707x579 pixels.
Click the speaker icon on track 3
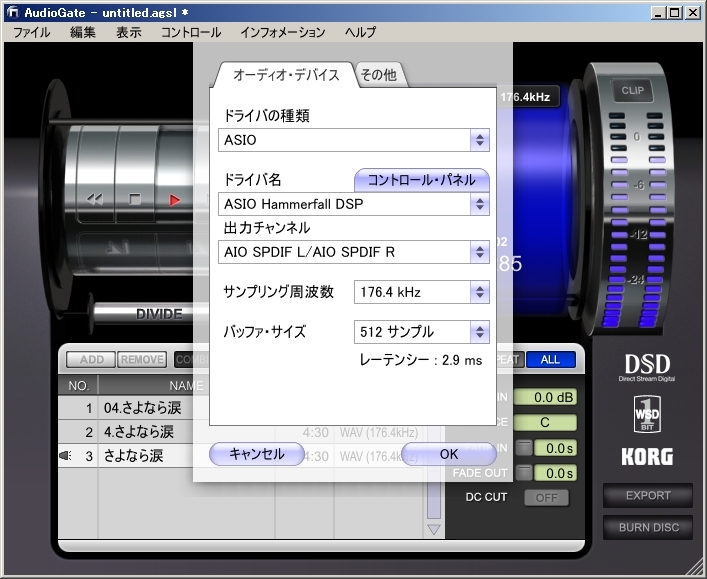pyautogui.click(x=65, y=456)
